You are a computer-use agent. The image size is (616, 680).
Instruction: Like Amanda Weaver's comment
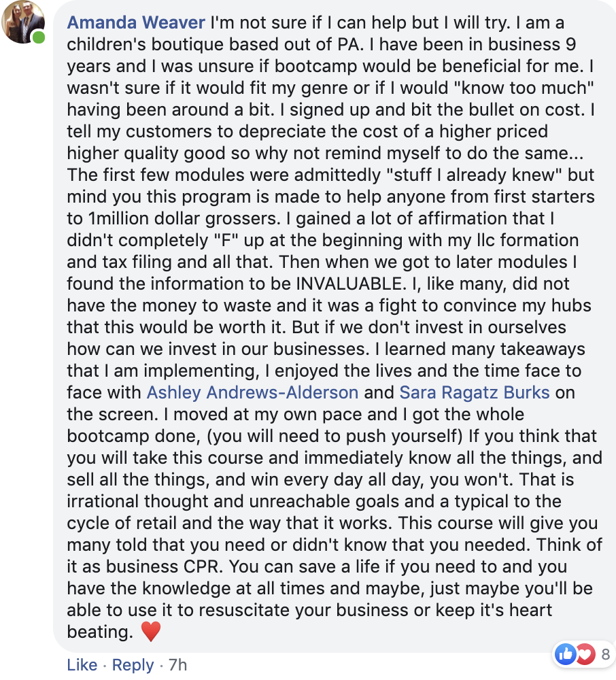point(82,664)
